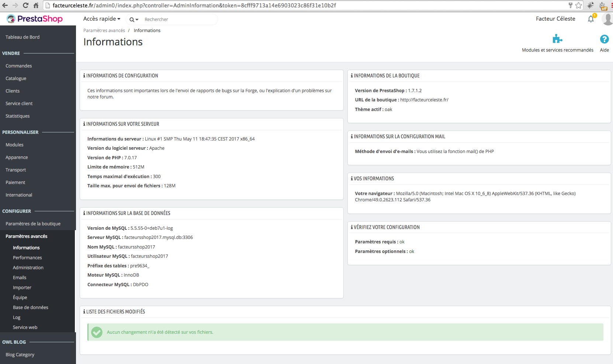Screen dimensions: 613x364
Task: Click the active theme value oak
Action: point(388,110)
